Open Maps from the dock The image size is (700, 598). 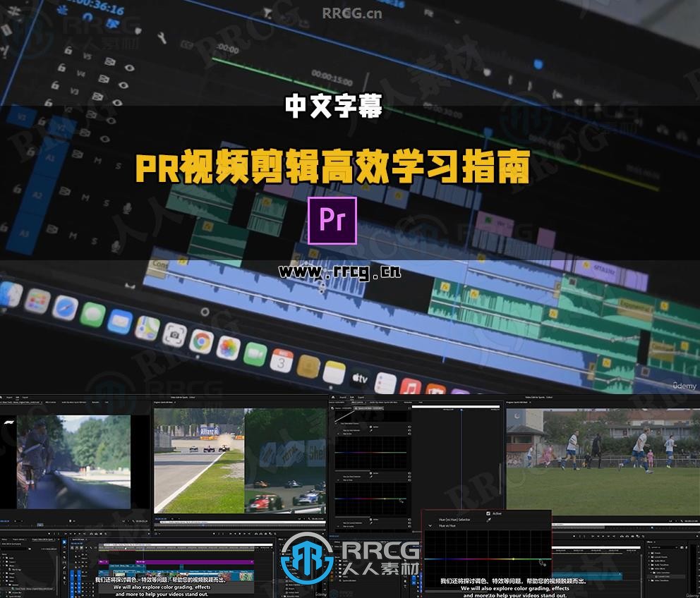pyautogui.click(x=147, y=328)
